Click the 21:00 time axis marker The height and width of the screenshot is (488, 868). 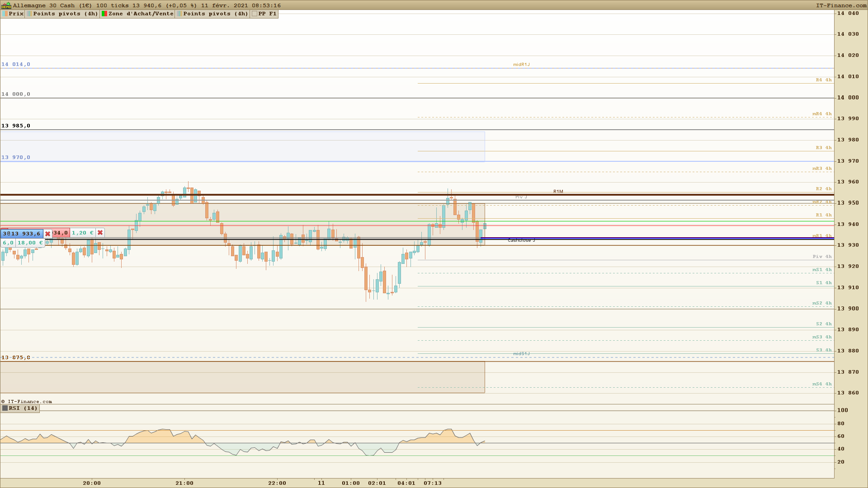[184, 483]
